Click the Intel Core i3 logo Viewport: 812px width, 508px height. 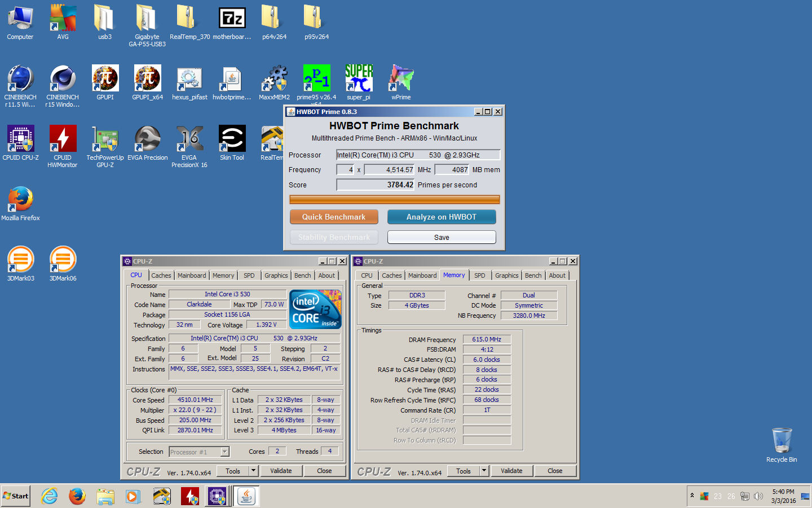click(315, 309)
